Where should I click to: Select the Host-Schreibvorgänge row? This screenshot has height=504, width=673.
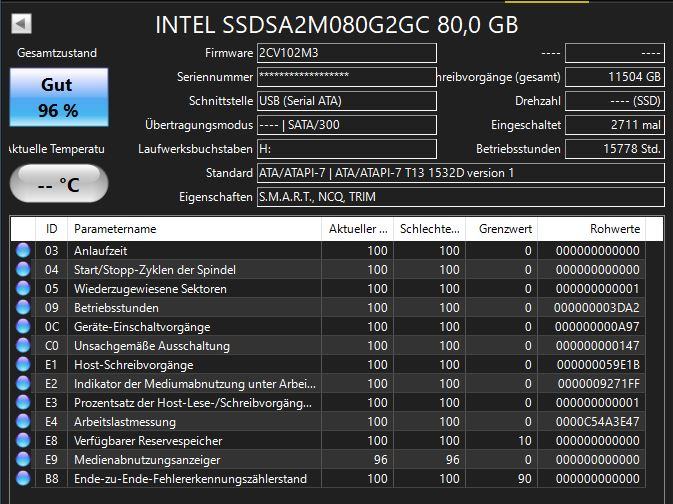pos(328,364)
